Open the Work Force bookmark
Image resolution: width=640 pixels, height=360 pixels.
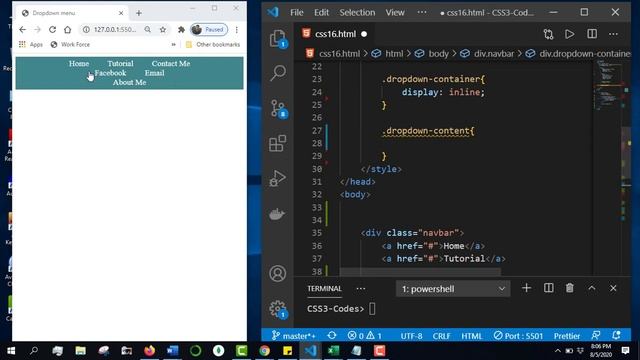point(70,44)
